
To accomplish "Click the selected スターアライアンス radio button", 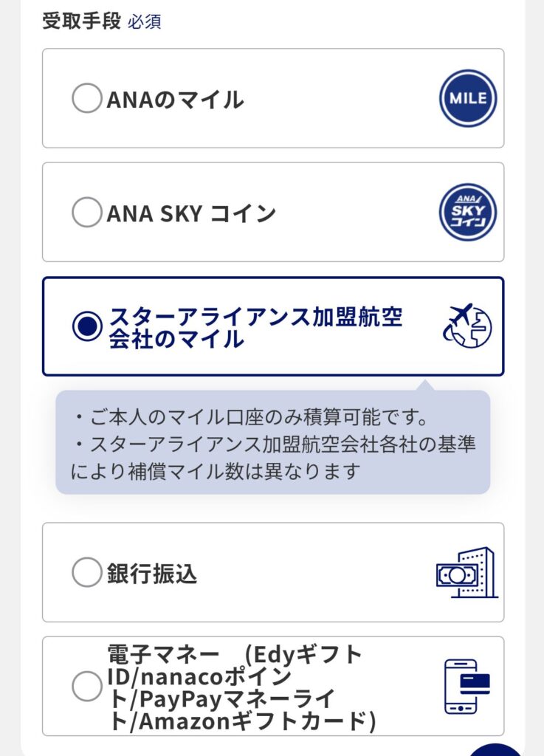I will coord(86,327).
